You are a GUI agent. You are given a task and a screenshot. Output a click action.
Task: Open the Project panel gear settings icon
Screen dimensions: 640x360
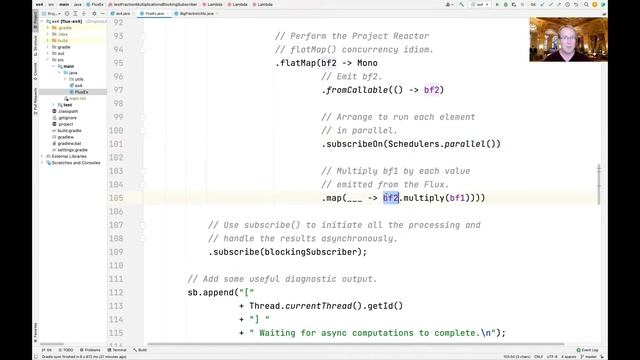[94, 13]
